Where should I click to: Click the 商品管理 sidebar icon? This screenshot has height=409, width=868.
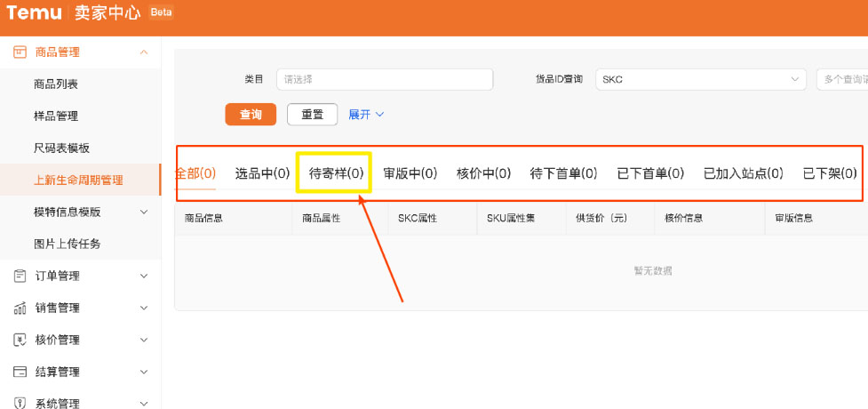pyautogui.click(x=20, y=52)
